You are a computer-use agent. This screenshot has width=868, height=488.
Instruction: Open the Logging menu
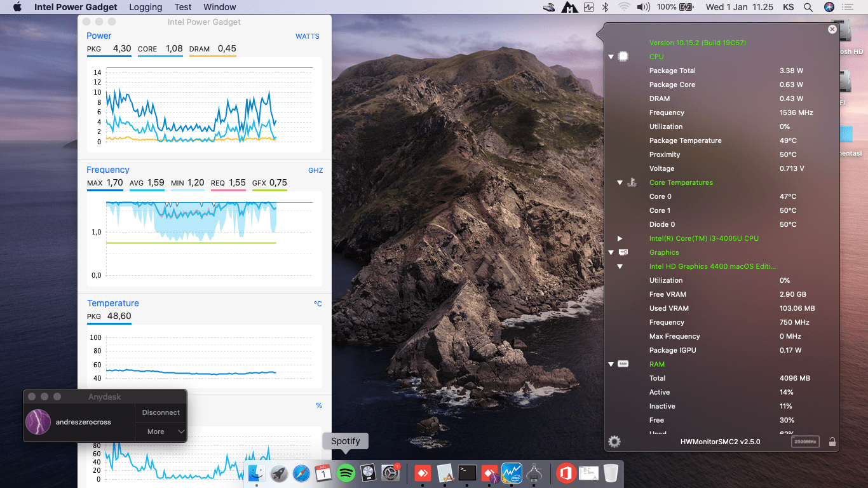(x=146, y=7)
